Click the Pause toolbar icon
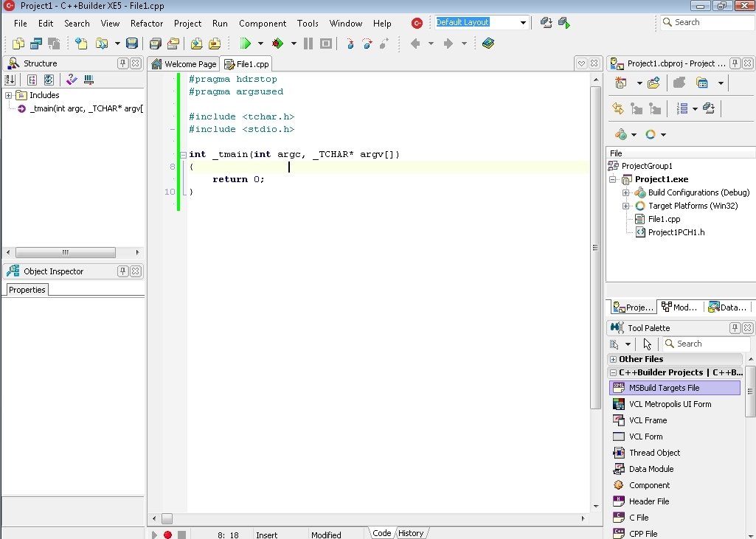The width and height of the screenshot is (756, 539). tap(308, 44)
